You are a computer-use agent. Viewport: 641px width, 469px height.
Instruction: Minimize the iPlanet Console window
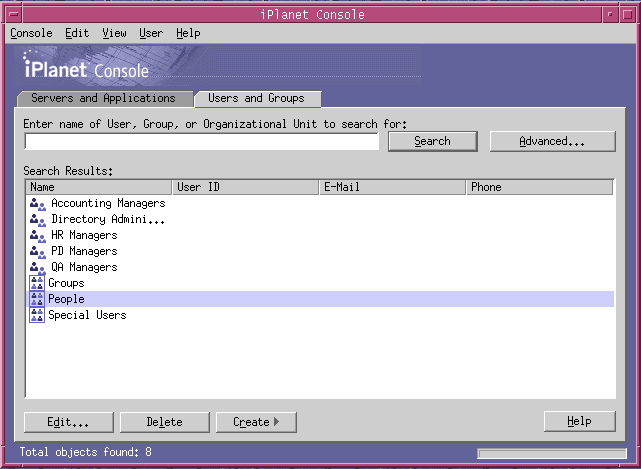[x=610, y=15]
